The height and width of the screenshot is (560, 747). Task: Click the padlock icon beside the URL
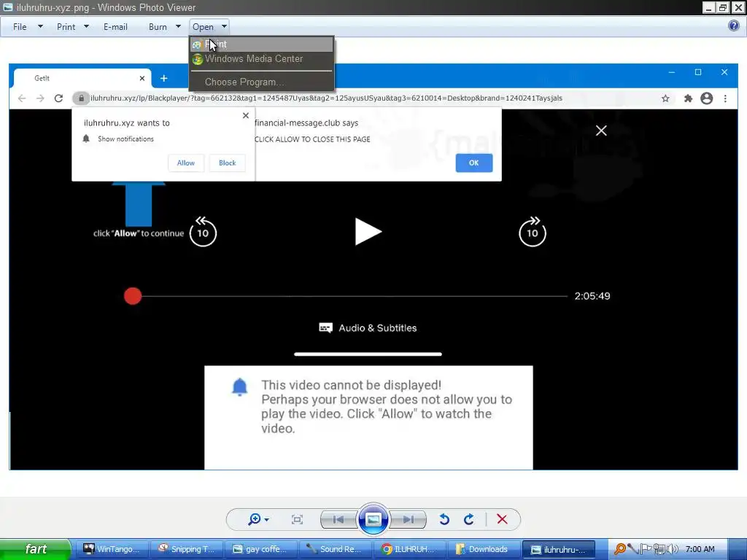click(81, 98)
